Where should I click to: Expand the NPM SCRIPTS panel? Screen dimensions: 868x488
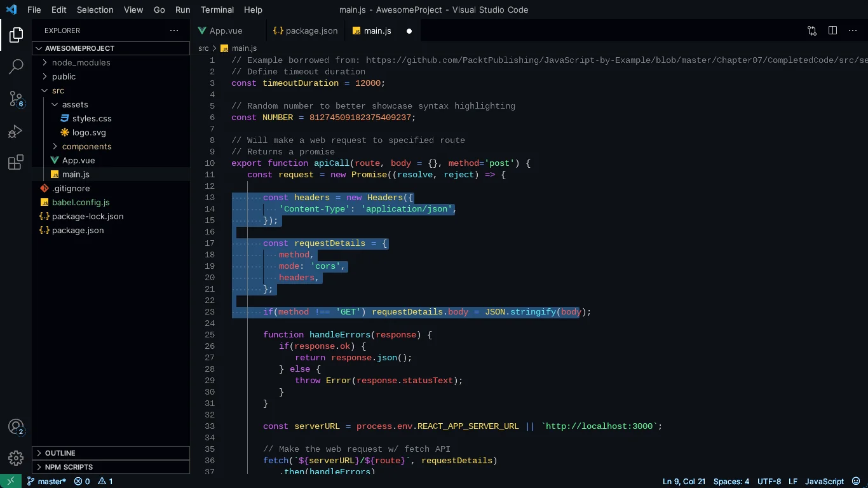coord(111,467)
